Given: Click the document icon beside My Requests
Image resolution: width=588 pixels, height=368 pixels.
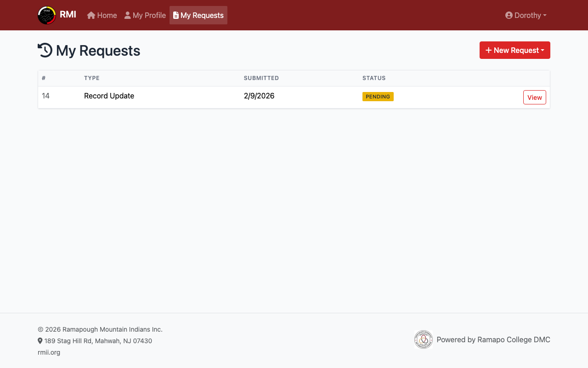Looking at the screenshot, I should pos(176,15).
